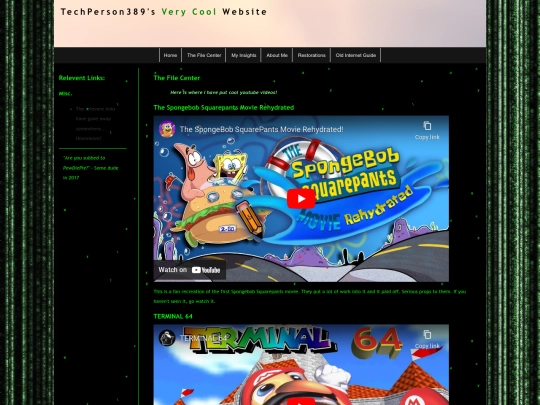Screen dimensions: 540x405
Task: Click the TERMINAL 64 section heading
Action: (x=173, y=316)
